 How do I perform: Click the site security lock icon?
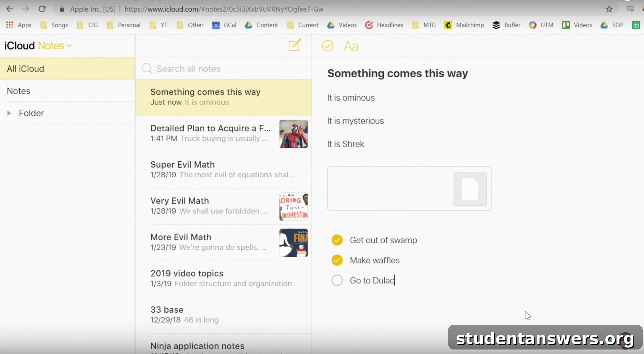(62, 9)
